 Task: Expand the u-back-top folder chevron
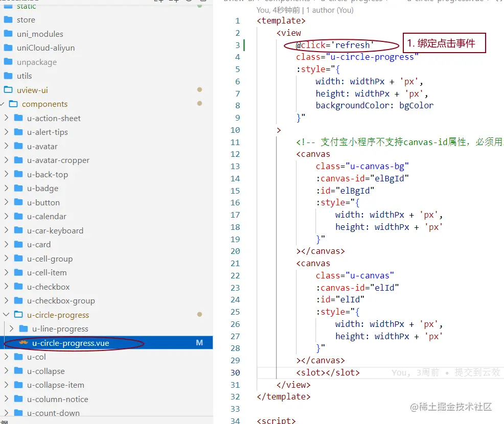[x=6, y=174]
